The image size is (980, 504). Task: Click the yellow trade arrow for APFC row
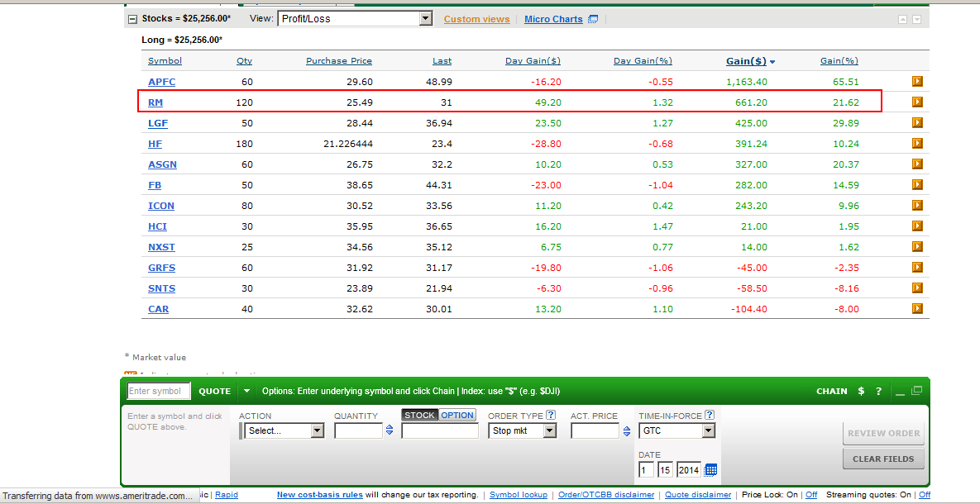[916, 81]
